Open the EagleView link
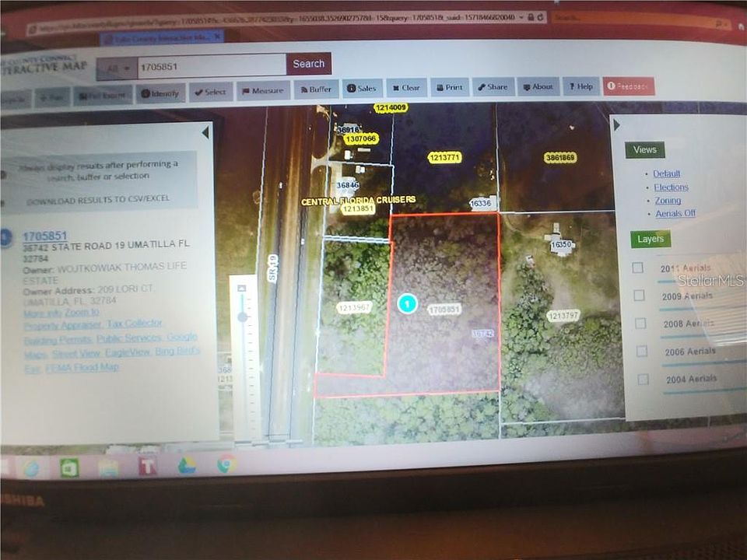This screenshot has height=560, width=747. pos(128,352)
